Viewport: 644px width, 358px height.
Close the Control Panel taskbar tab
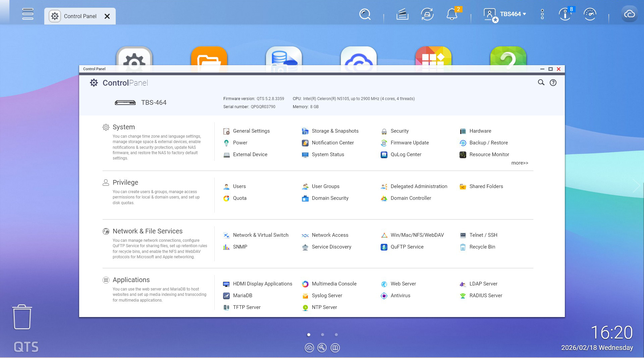coord(107,16)
